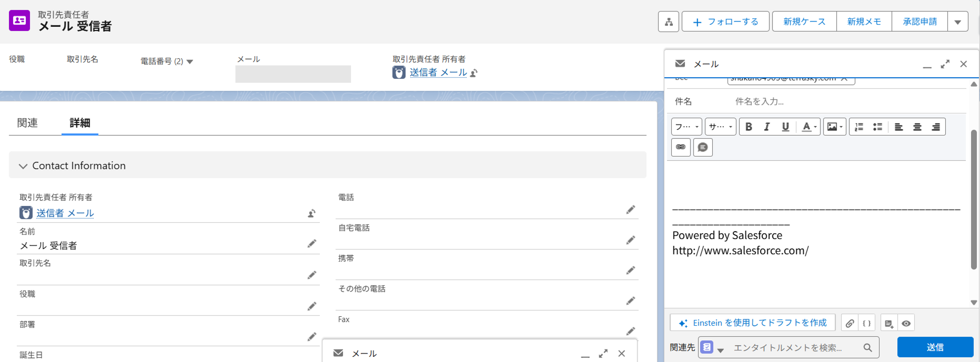
Task: Toggle italic formatting in email editor
Action: click(x=767, y=127)
